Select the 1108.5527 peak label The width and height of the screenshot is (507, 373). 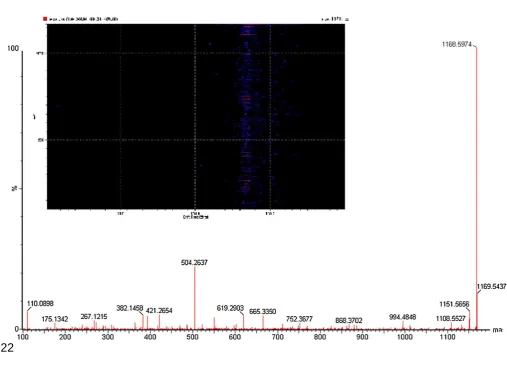(x=450, y=319)
